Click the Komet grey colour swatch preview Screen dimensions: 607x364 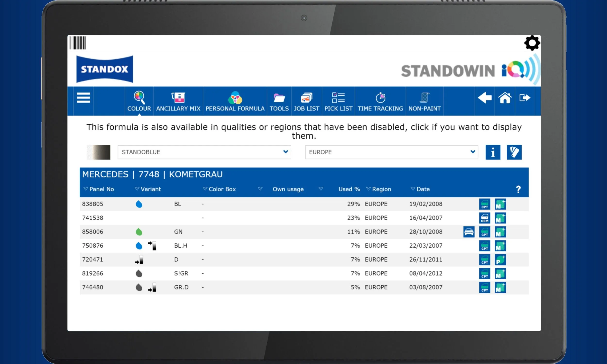coord(99,152)
